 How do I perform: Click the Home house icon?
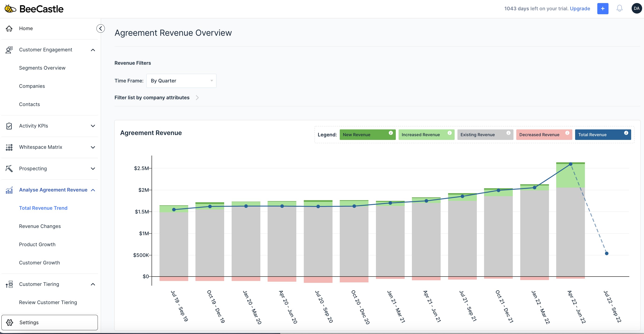[x=9, y=28]
